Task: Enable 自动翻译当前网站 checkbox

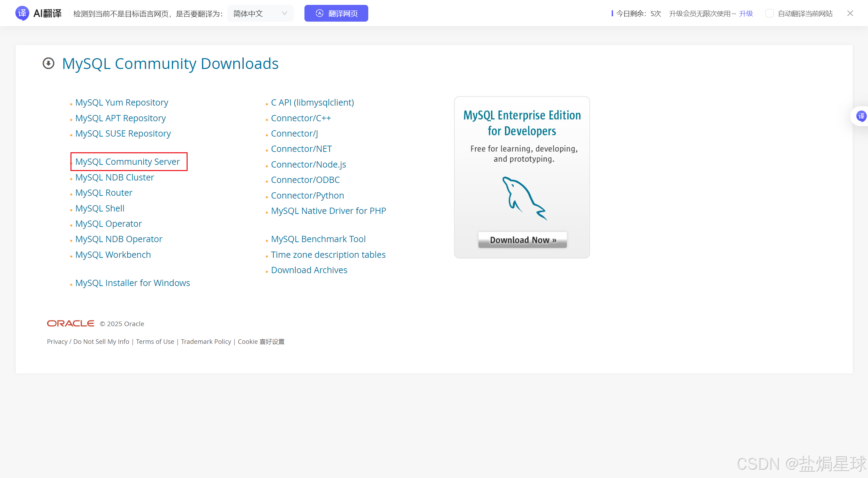Action: 770,13
